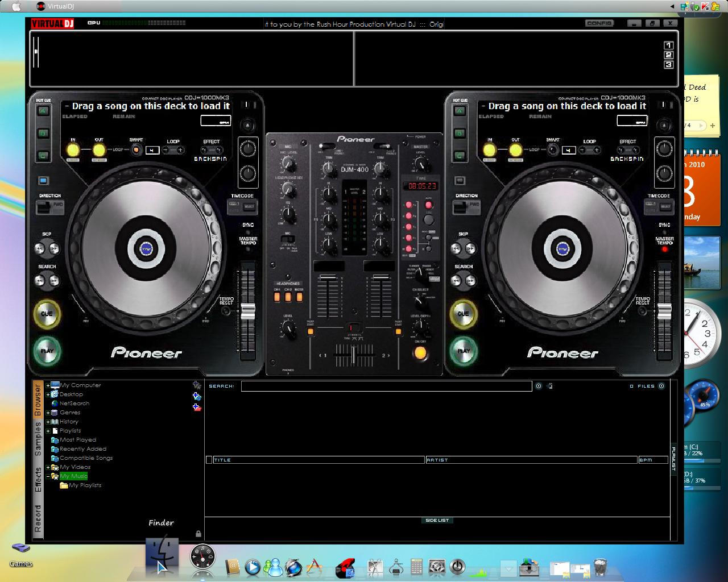
Task: Toggle headphones CH-1 cue on mixer
Action: click(x=277, y=296)
